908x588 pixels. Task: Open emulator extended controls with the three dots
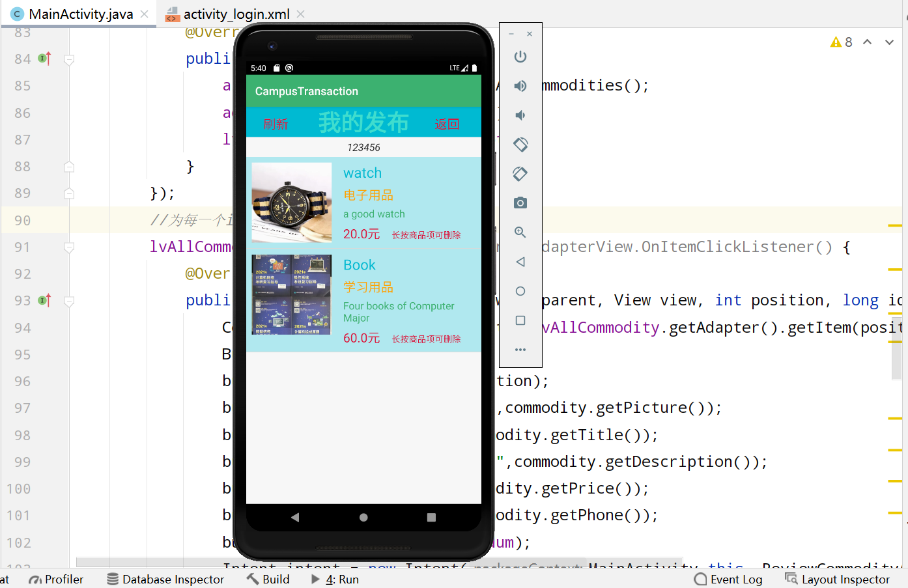[520, 350]
